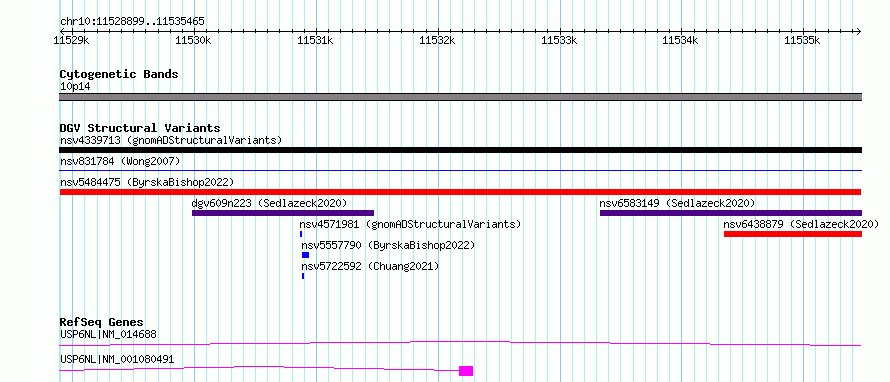Click the nsv831784 (Wong2007) label

(x=120, y=161)
